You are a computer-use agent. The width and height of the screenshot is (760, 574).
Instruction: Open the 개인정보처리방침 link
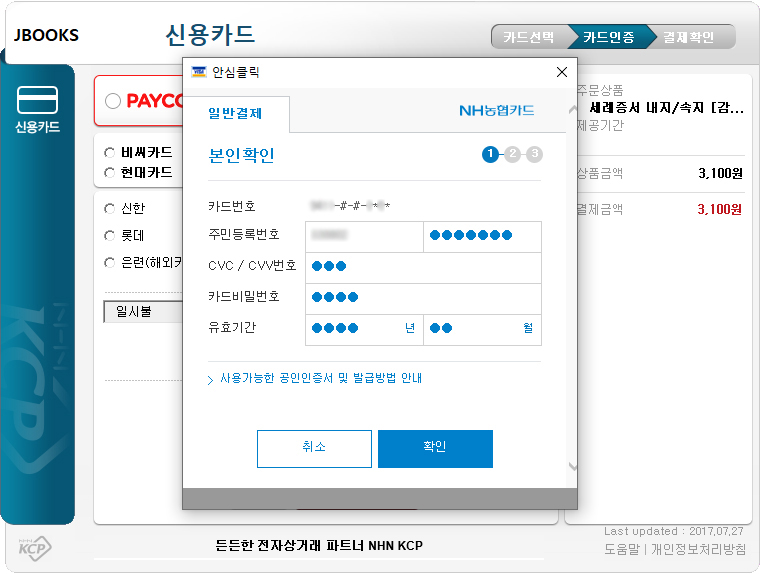click(x=698, y=549)
